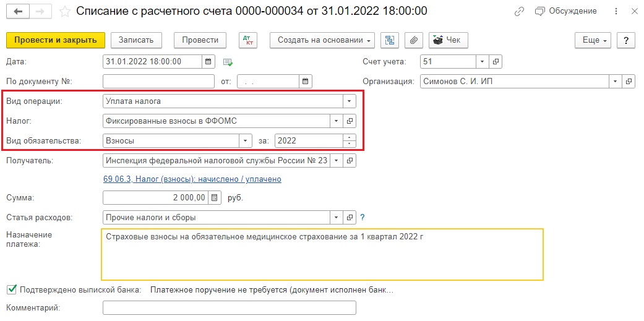644x321 pixels.
Task: Expand the Получатель dropdown
Action: [x=337, y=161]
